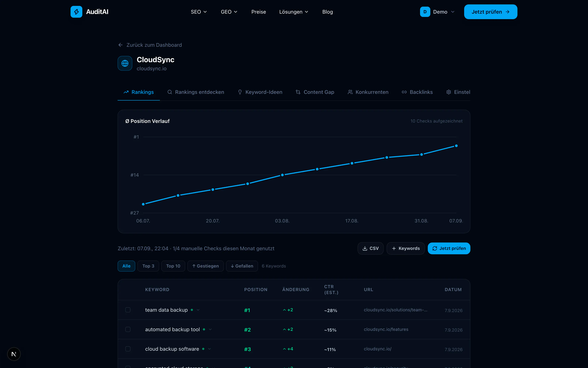Click the chart data point at 06.07.
588x368 pixels.
point(143,204)
